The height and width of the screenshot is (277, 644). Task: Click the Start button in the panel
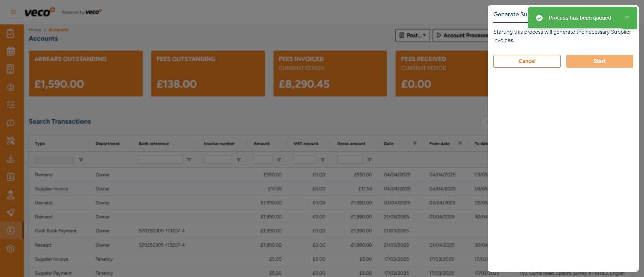tap(599, 61)
